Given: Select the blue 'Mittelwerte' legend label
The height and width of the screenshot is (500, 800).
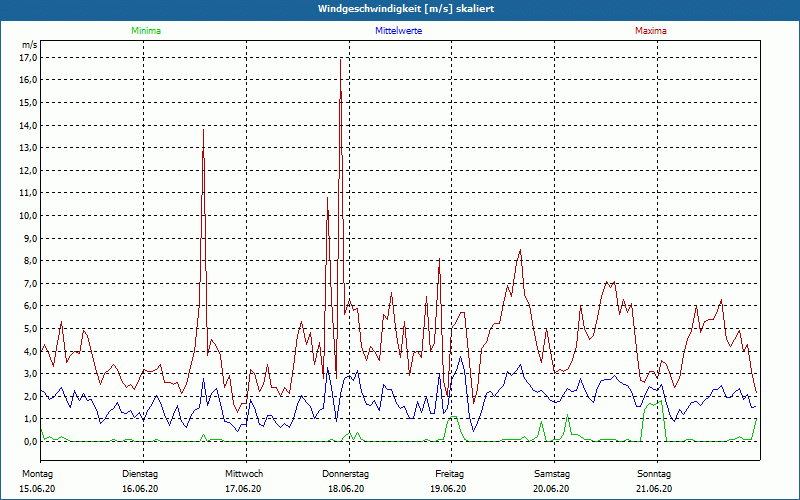Looking at the screenshot, I should pos(398,31).
